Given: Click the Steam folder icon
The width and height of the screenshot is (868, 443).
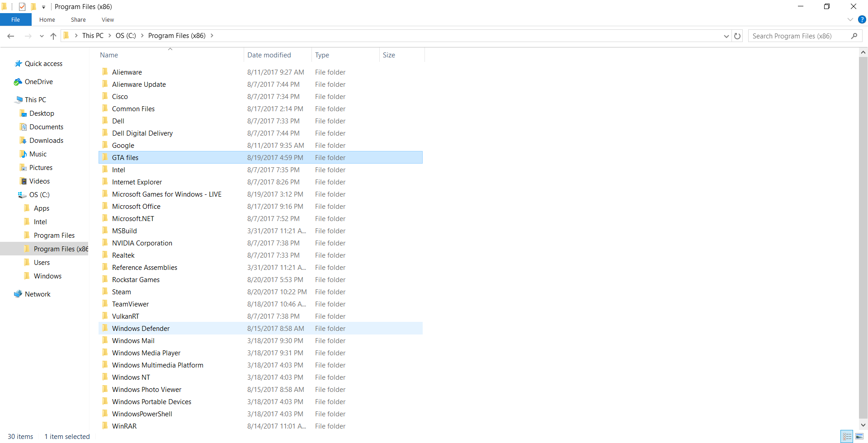Looking at the screenshot, I should [105, 292].
